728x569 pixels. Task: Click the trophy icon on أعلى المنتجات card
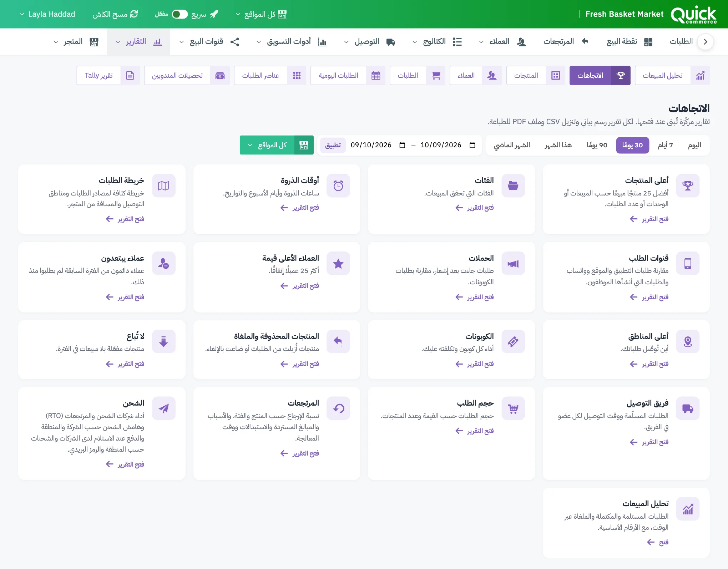tap(688, 186)
